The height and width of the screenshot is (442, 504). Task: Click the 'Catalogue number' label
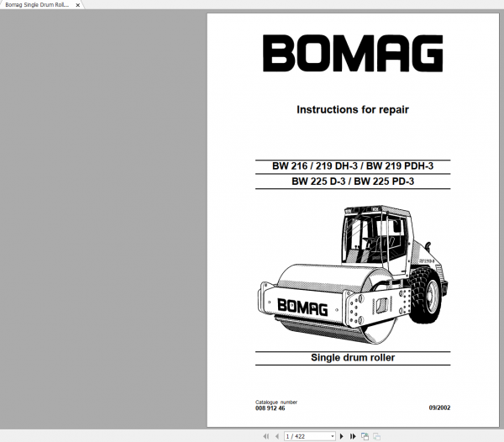tap(276, 403)
